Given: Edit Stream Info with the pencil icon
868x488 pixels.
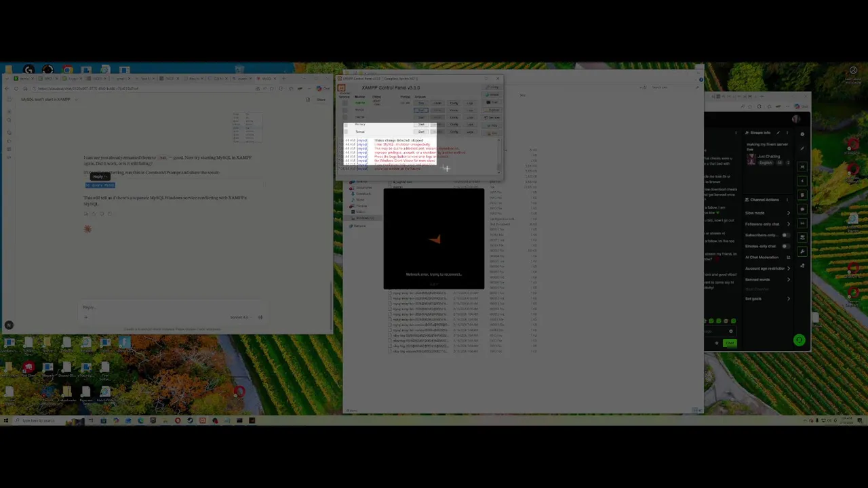Looking at the screenshot, I should click(x=778, y=133).
